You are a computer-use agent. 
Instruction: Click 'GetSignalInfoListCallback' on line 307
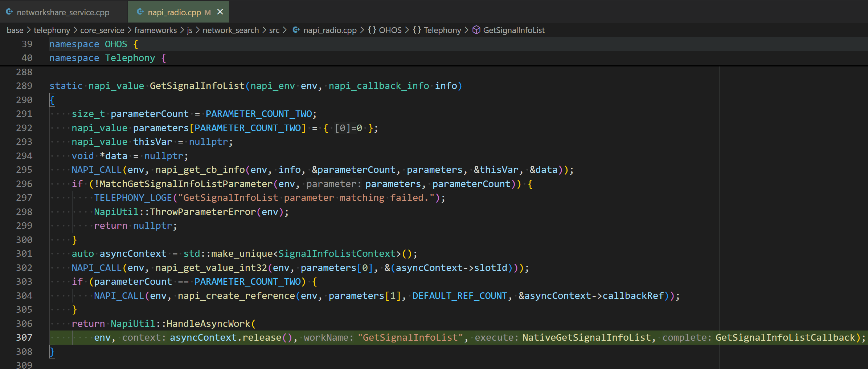click(x=786, y=338)
